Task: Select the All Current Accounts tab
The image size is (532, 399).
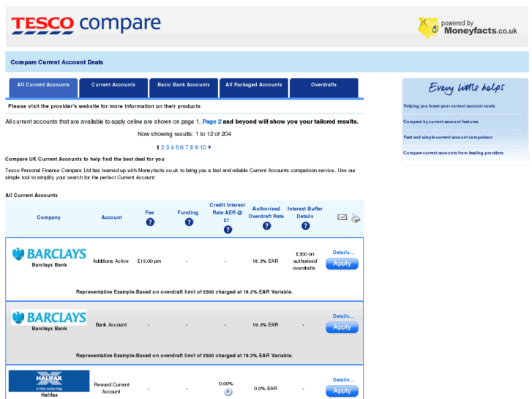Action: coord(43,88)
